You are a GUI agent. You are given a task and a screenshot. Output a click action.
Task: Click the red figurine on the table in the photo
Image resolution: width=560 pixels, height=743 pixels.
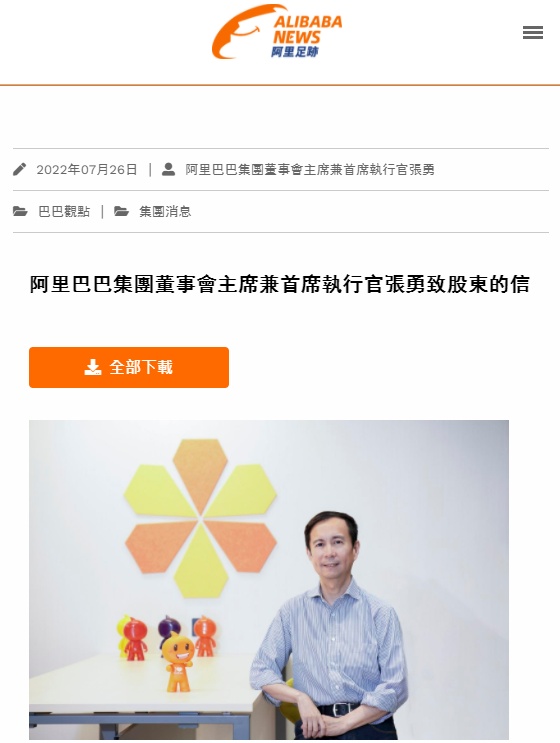tap(135, 638)
